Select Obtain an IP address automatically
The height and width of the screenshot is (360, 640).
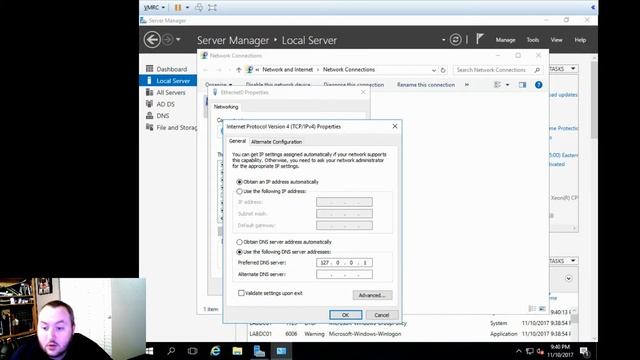240,182
